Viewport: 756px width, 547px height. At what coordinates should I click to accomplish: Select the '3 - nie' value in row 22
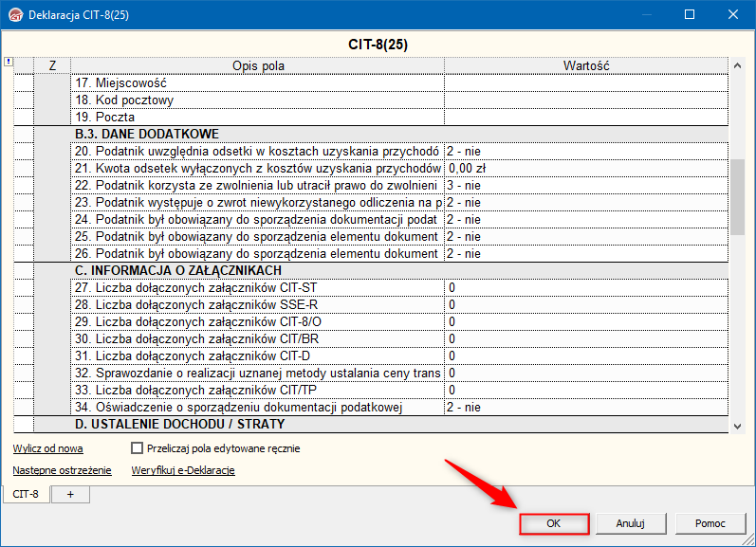coord(586,186)
